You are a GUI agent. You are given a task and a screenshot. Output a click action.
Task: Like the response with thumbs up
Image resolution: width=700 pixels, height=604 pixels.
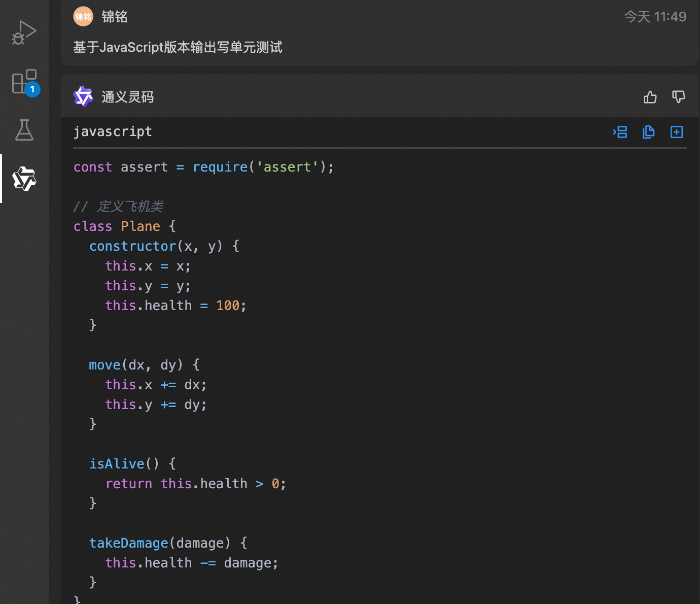click(650, 97)
